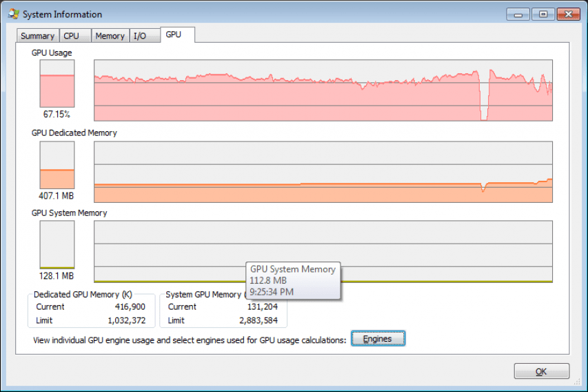588x392 pixels.
Task: Maximize the System Information window
Action: (543, 14)
